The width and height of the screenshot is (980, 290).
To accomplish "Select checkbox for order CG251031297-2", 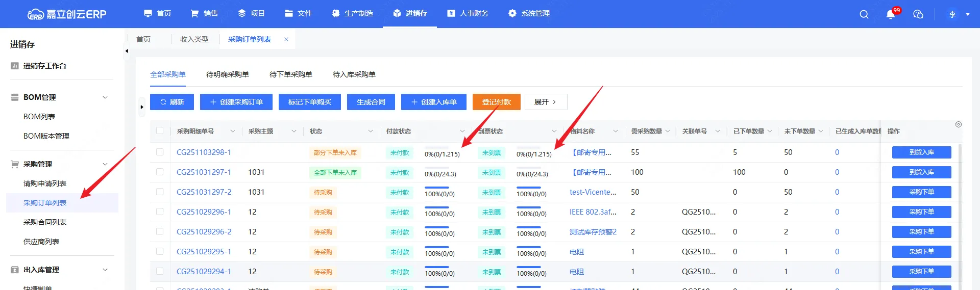I will point(160,192).
